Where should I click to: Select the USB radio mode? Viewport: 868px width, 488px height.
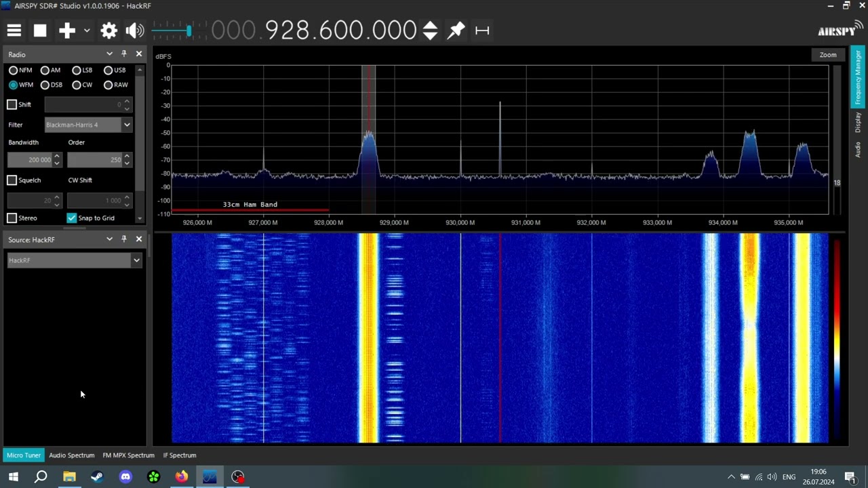[115, 70]
